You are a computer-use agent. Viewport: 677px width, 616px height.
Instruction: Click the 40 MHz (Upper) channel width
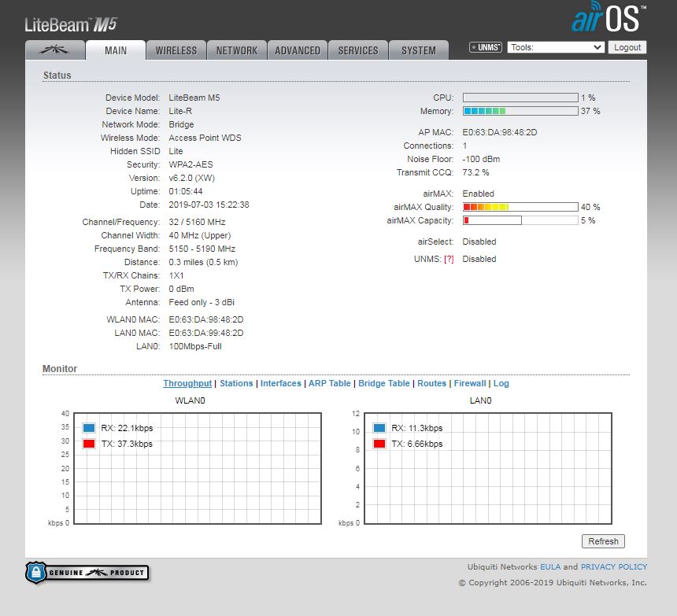[200, 235]
